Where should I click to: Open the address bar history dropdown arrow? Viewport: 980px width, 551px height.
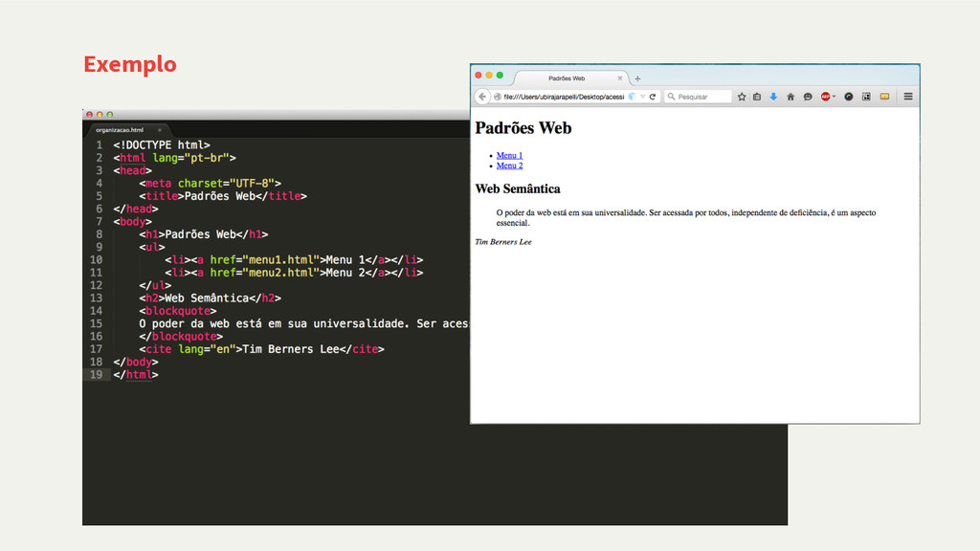click(642, 97)
